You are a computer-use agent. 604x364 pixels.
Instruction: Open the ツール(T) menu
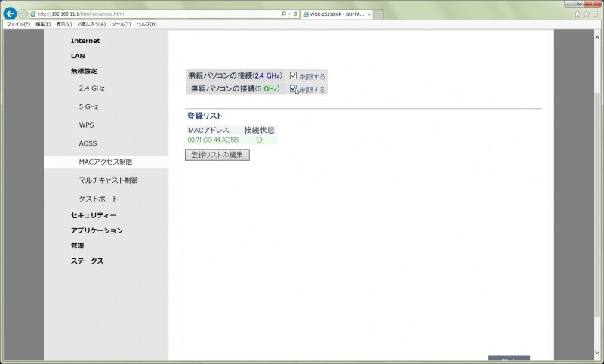pyautogui.click(x=121, y=24)
